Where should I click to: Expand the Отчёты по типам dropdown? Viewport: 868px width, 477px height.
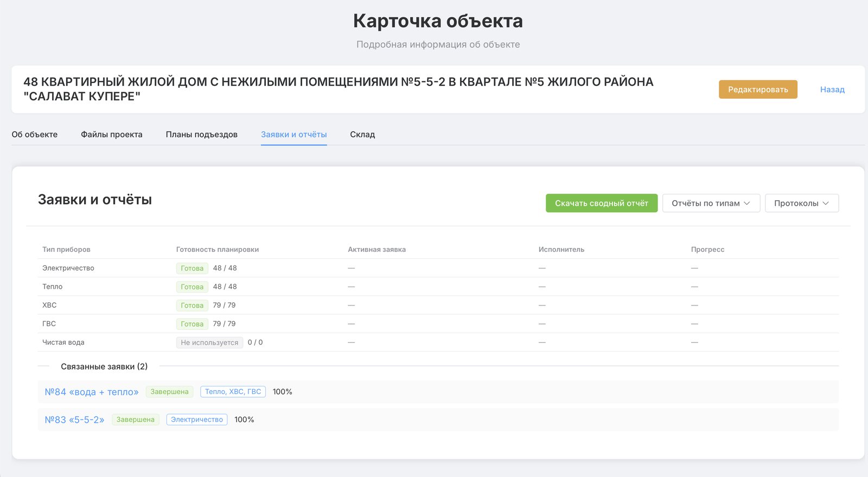pyautogui.click(x=711, y=203)
